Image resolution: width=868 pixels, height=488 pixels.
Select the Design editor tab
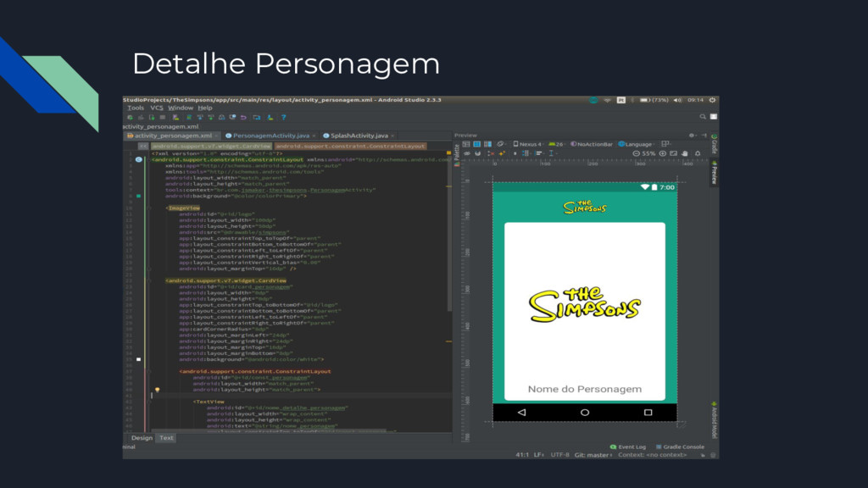coord(142,438)
